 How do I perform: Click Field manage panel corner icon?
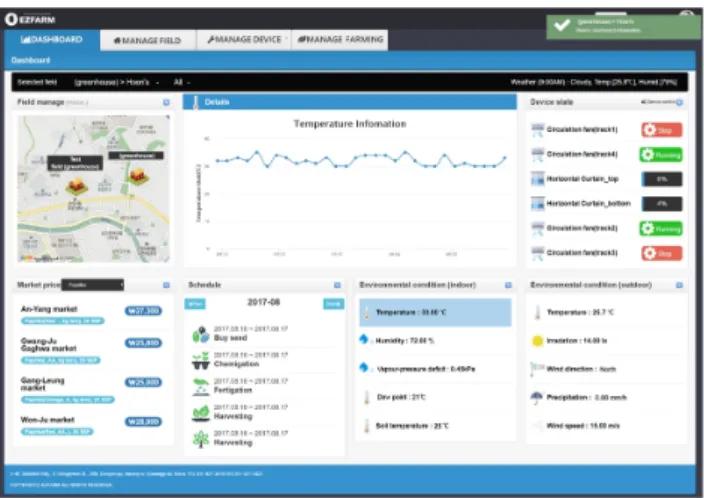pyautogui.click(x=166, y=102)
